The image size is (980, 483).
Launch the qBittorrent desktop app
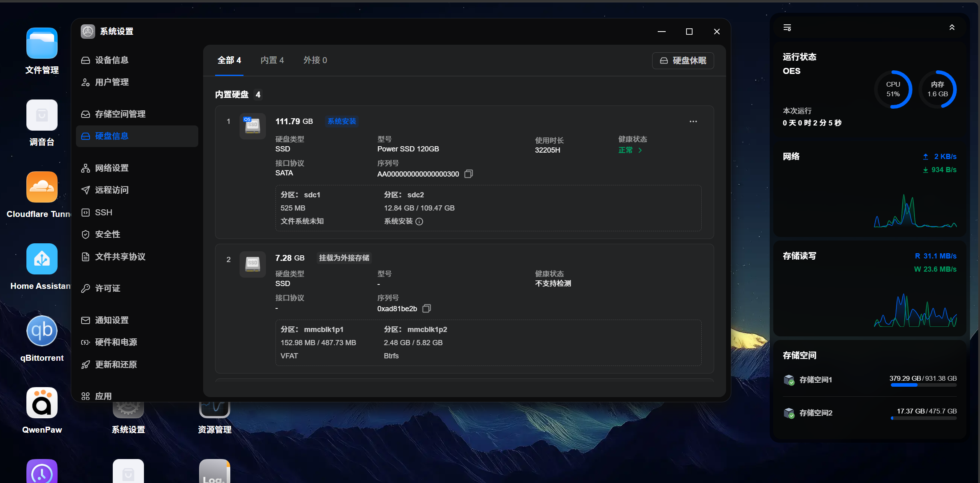point(42,331)
